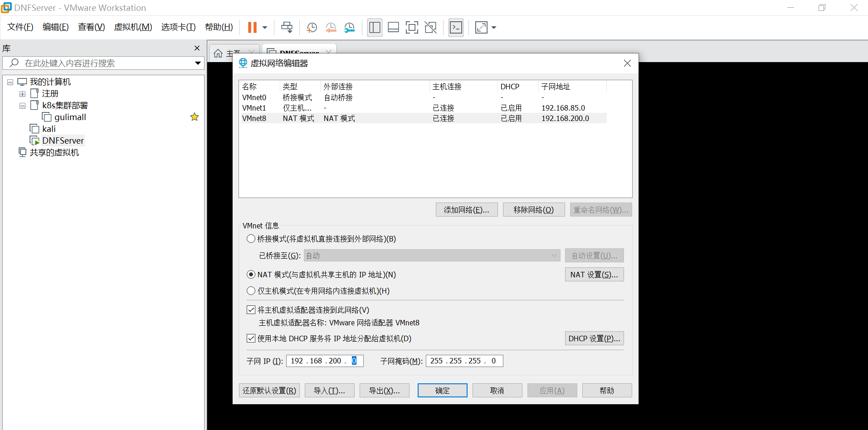Click the Unity mode toolbar icon
The image size is (868, 430).
tap(430, 28)
